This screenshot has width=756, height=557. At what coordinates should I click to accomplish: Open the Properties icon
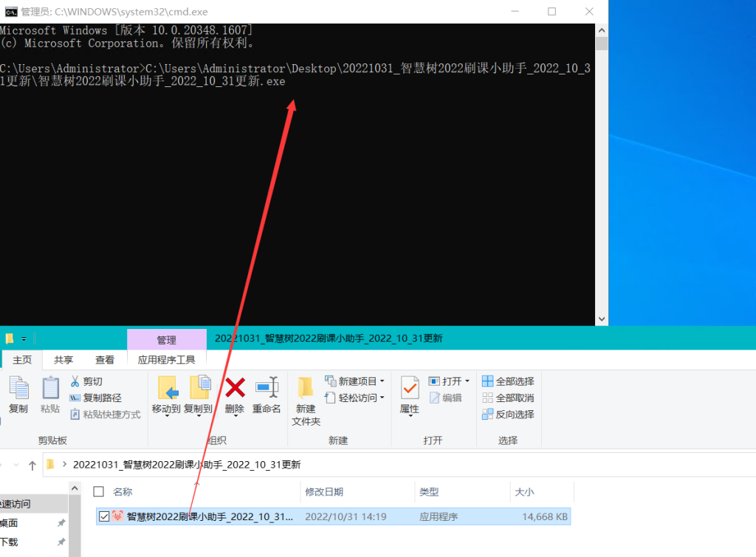[410, 388]
